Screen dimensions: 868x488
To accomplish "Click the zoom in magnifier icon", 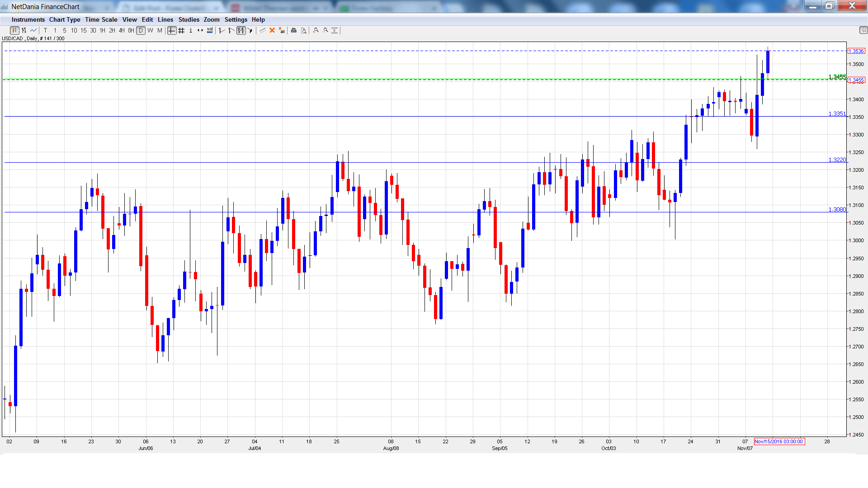I will pos(316,30).
